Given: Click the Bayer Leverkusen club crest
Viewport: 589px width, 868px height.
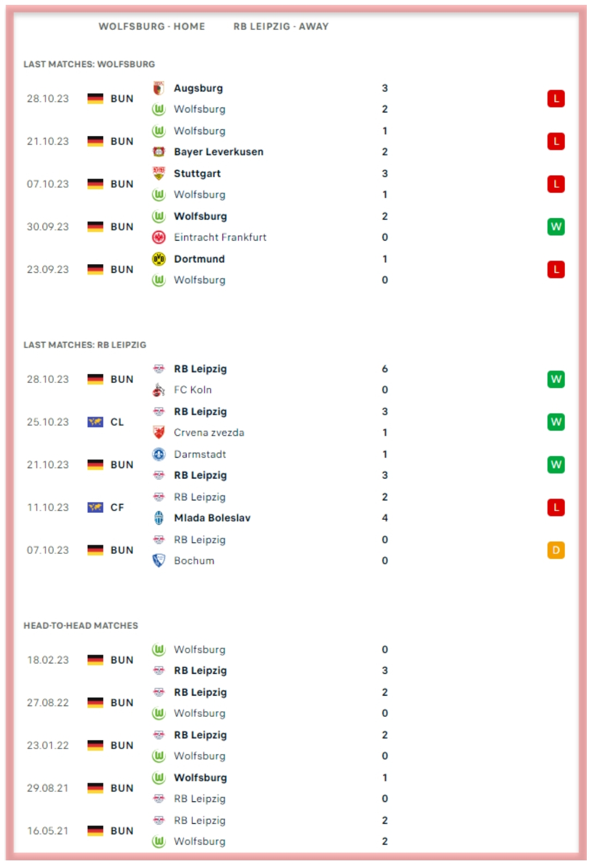Looking at the screenshot, I should (x=159, y=152).
